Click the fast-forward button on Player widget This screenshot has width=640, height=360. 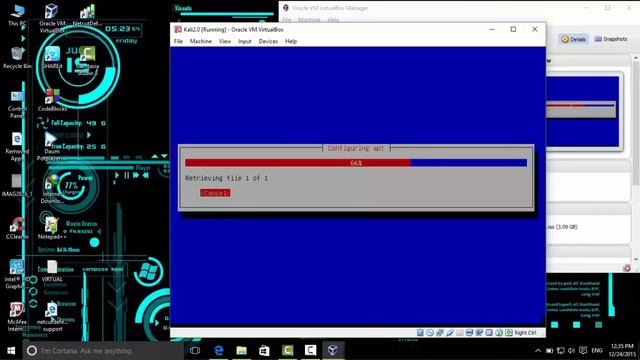click(136, 176)
